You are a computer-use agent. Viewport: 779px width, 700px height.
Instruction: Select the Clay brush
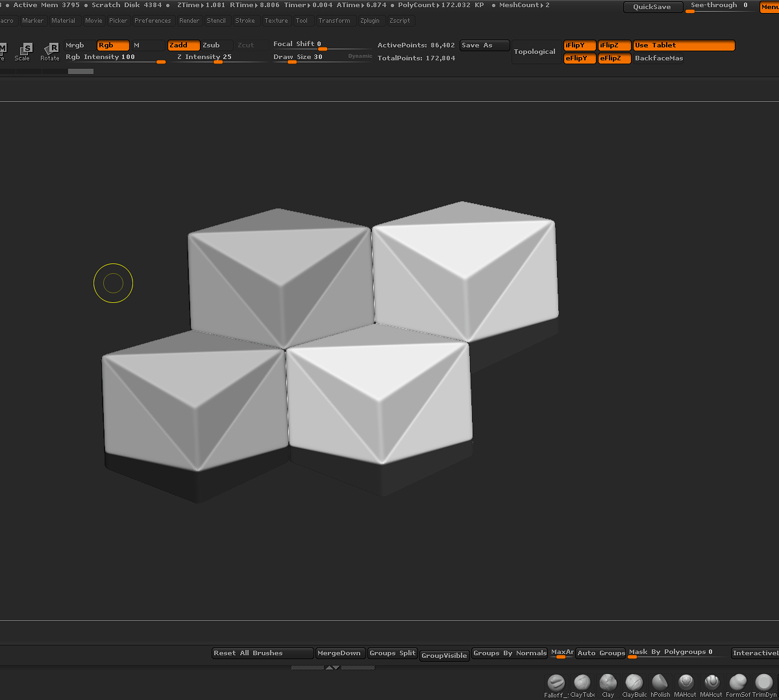point(608,685)
